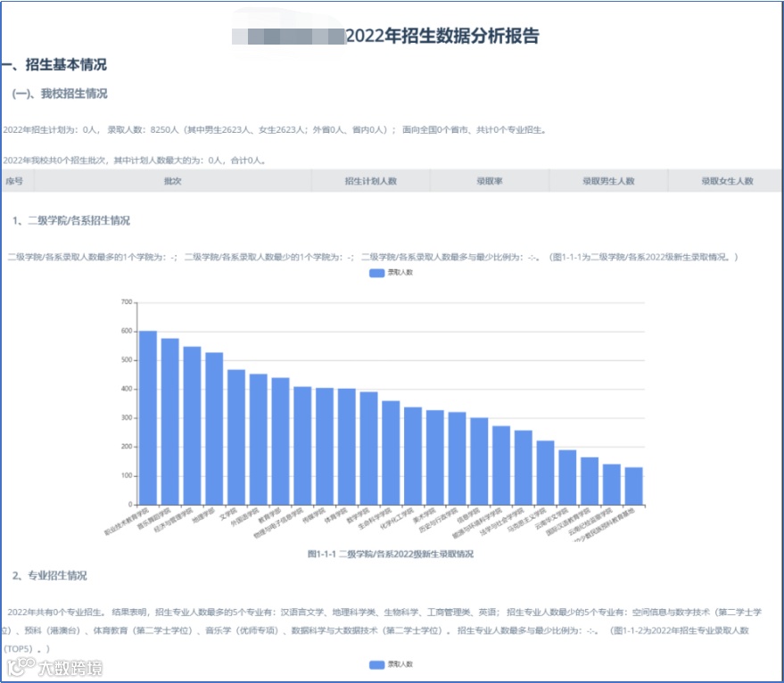The width and height of the screenshot is (784, 683).
Task: Select the 云南华文学院 bar
Action: (567, 477)
